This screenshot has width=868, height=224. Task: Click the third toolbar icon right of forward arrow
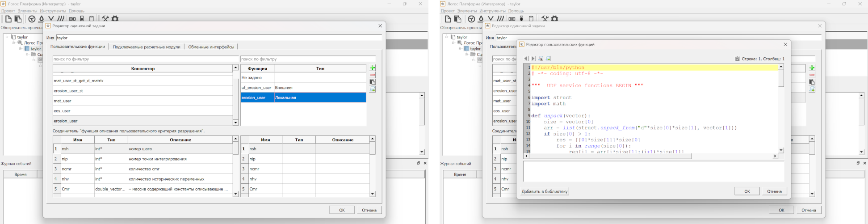click(541, 59)
